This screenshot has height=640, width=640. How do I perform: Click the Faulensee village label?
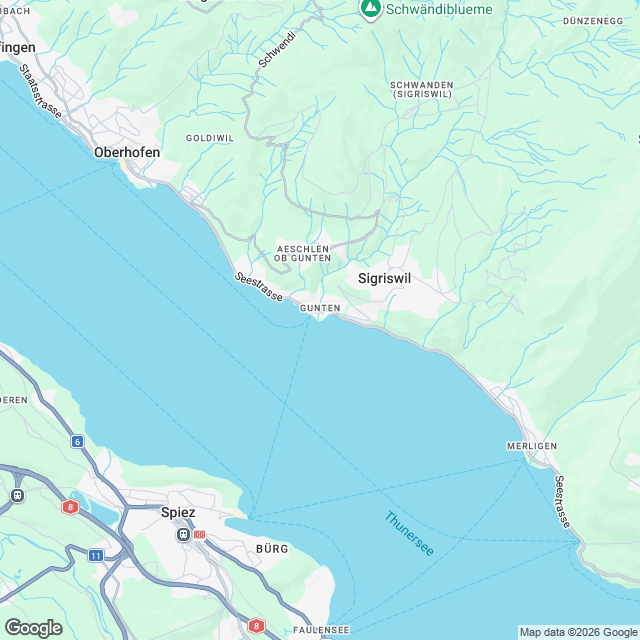point(321,630)
